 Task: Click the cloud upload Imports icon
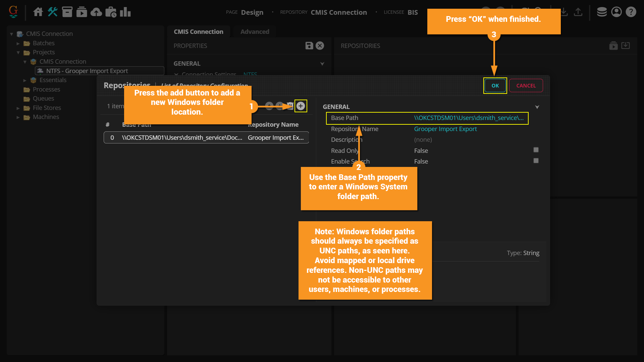96,12
